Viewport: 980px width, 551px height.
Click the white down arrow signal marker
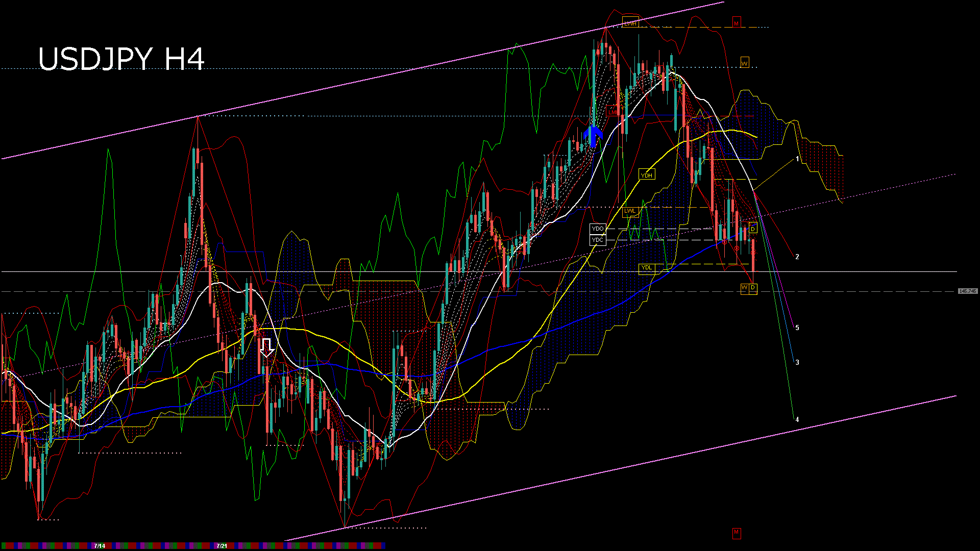click(x=267, y=347)
